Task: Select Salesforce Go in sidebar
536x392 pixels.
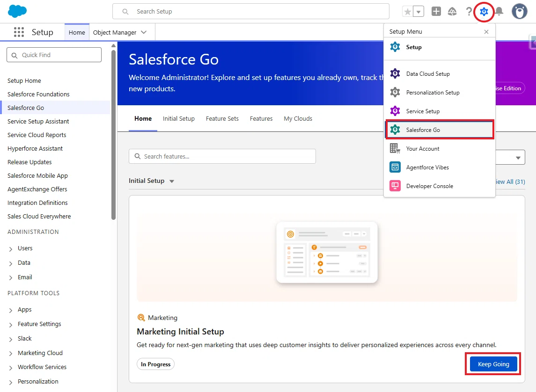Action: 26,108
